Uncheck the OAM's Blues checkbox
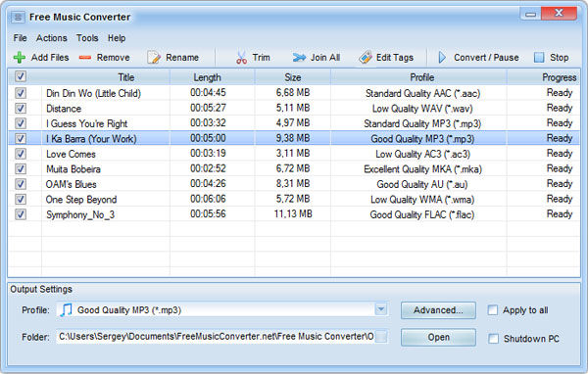Viewport: 588px width, 374px height. [x=21, y=184]
